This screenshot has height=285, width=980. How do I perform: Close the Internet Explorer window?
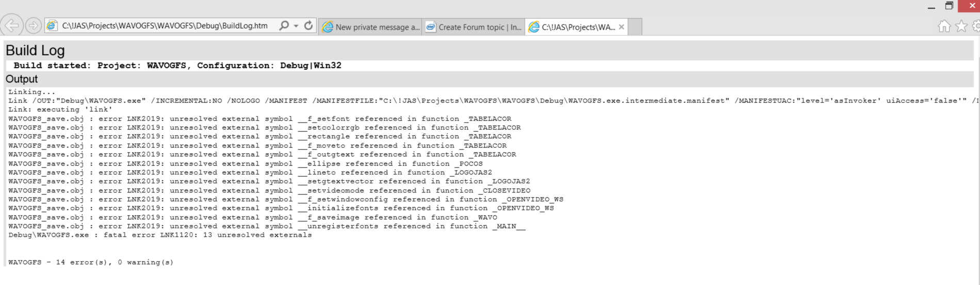click(970, 6)
